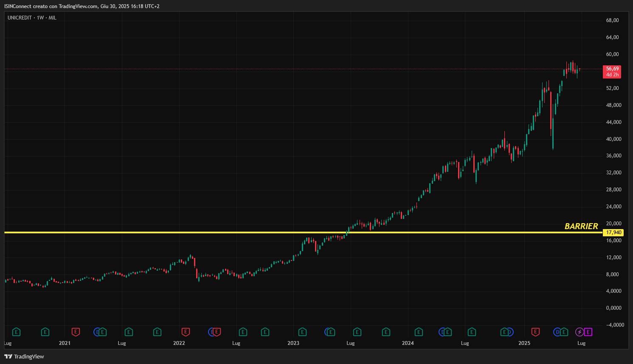The image size is (633, 364).
Task: Click the yellow 17,940 barrier price label
Action: click(613, 232)
